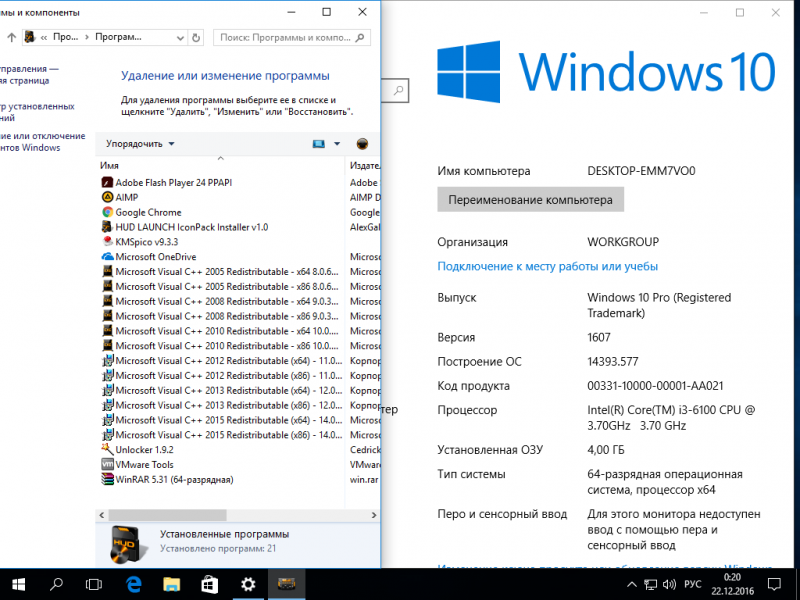Screen dimensions: 800x600
Task: Switch input language РУС indicator
Action: pos(692,584)
